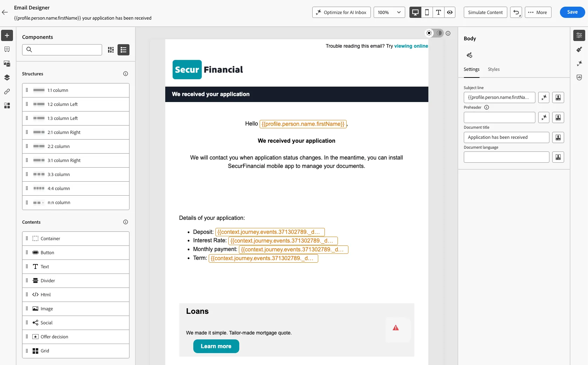588x365 pixels.
Task: Toggle the live preview eye icon
Action: tap(450, 12)
